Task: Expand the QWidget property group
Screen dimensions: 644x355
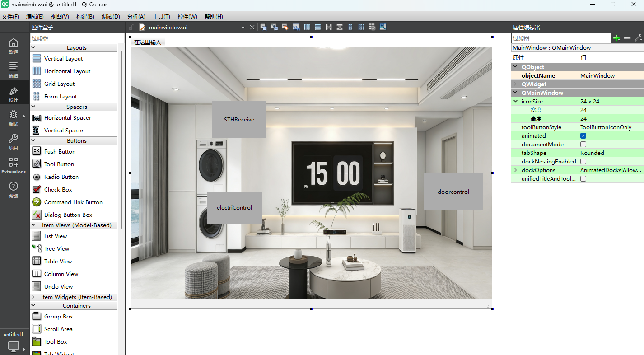Action: pos(516,84)
